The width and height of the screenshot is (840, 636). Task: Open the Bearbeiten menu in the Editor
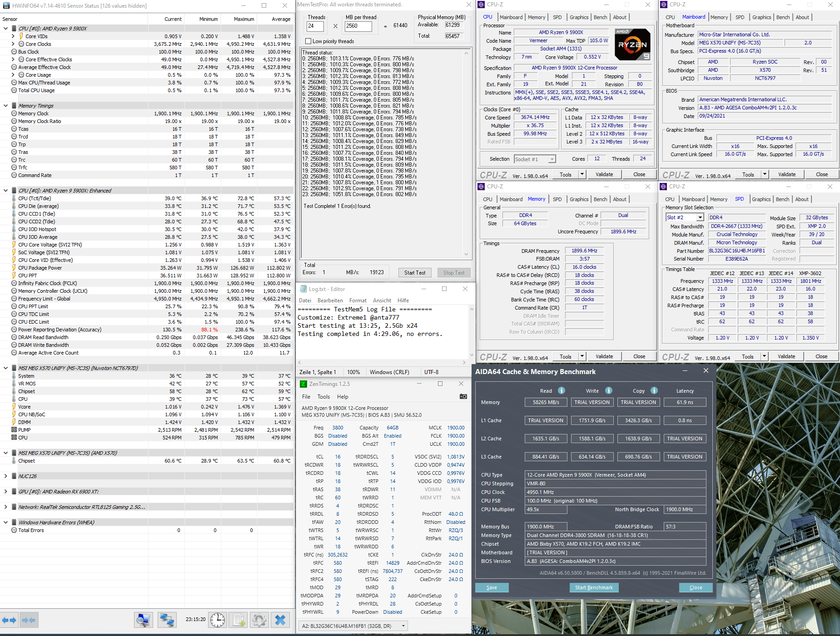330,301
